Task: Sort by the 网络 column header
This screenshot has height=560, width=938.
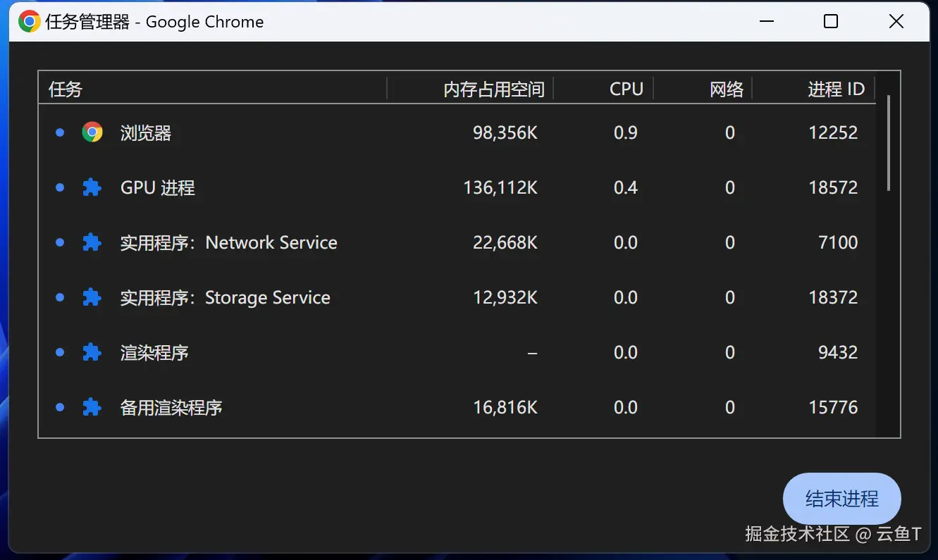Action: pos(726,89)
